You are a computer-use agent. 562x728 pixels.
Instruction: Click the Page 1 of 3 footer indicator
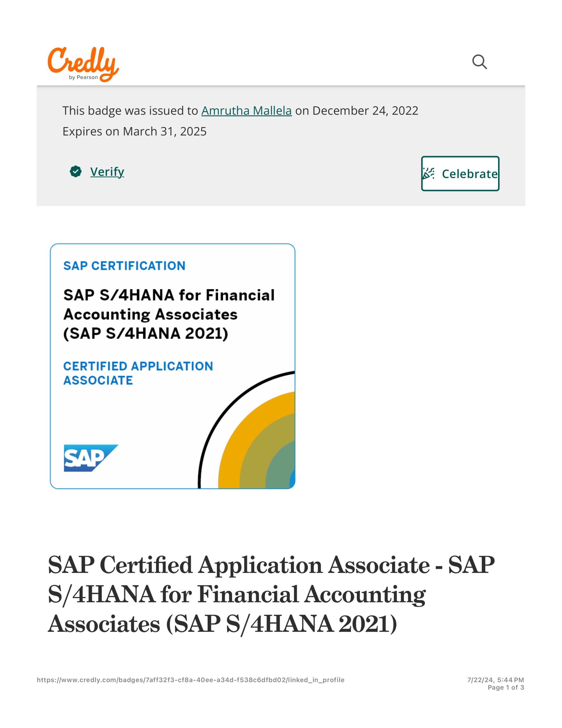(x=506, y=687)
